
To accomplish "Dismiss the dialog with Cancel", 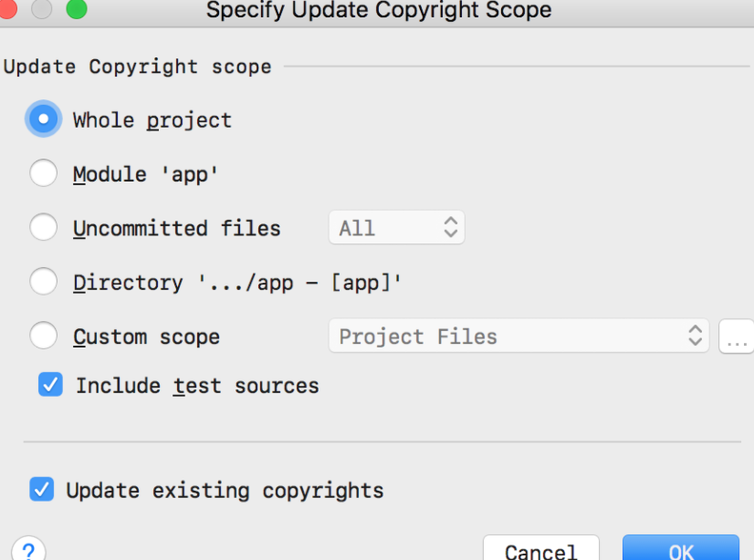I will 541,548.
